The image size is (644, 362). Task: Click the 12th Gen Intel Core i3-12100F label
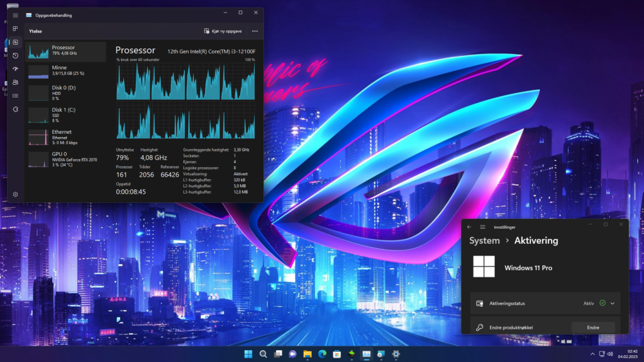(x=211, y=52)
